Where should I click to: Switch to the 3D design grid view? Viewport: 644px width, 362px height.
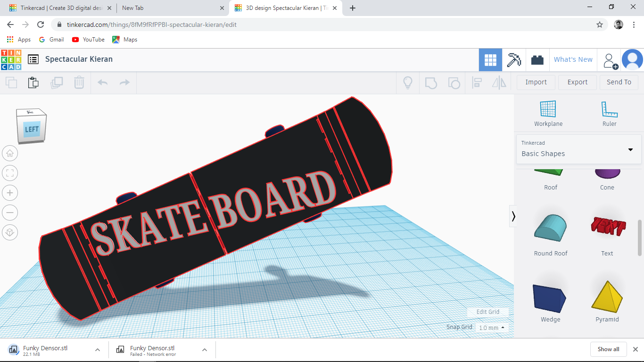[x=490, y=60]
